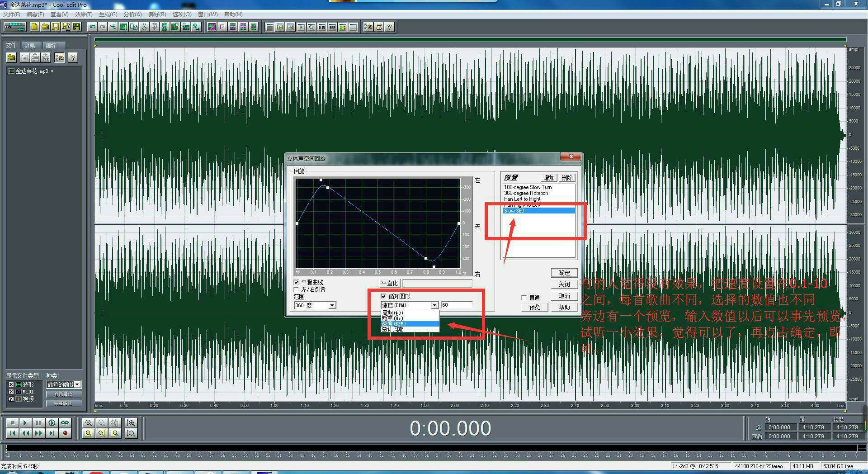Zoom out horizontally with the magnifier minus
Screen dimensions: 868x474
[x=102, y=423]
